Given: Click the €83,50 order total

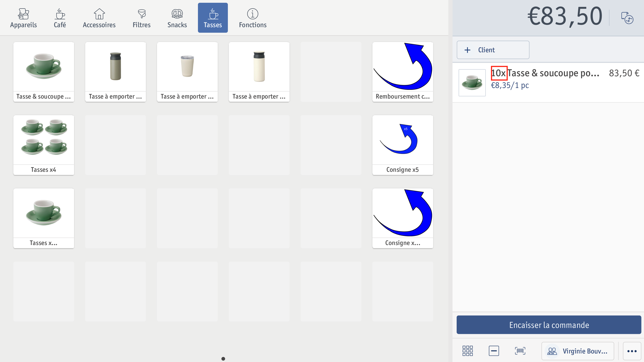Looking at the screenshot, I should click(x=565, y=17).
